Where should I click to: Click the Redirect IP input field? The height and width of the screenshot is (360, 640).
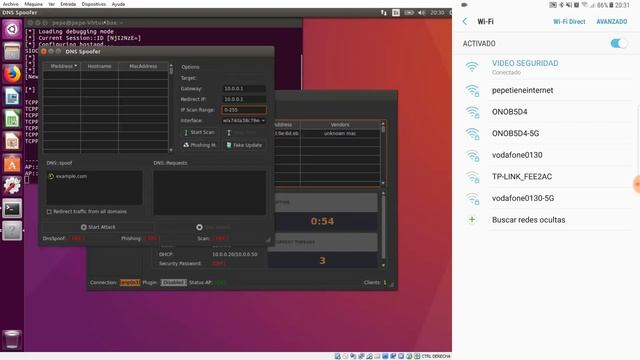coord(244,99)
